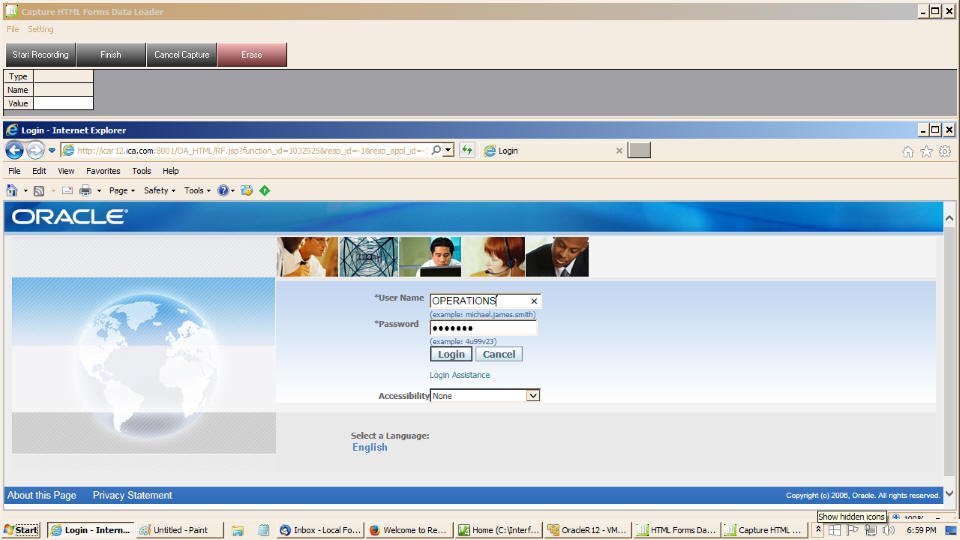The width and height of the screenshot is (960, 540).
Task: Click the Password input field
Action: [x=483, y=328]
